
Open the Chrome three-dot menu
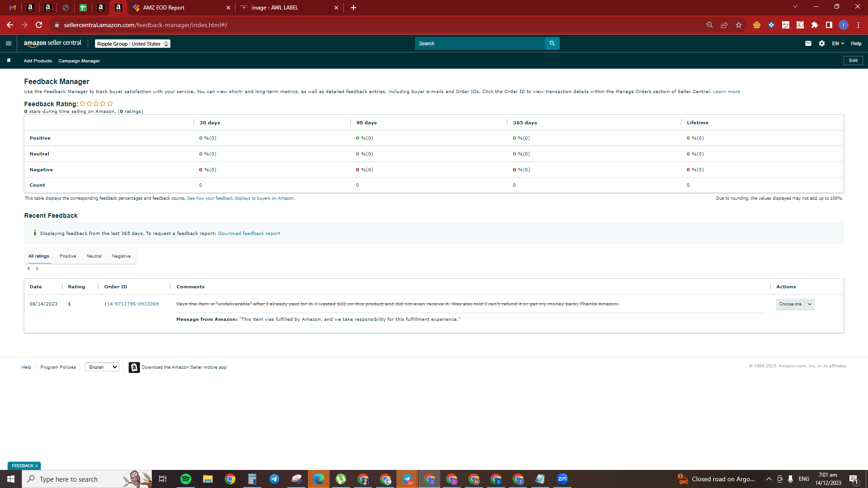pos(858,25)
